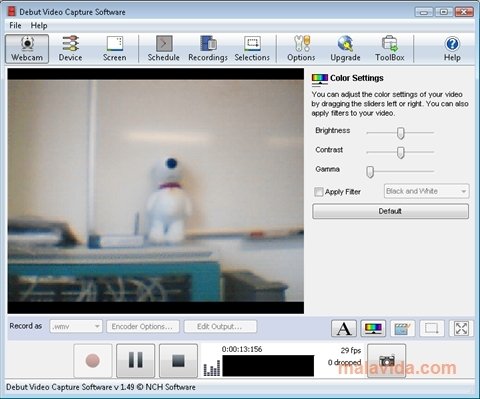Expand the Black and White filter dropdown
This screenshot has width=480, height=399.
coord(427,191)
